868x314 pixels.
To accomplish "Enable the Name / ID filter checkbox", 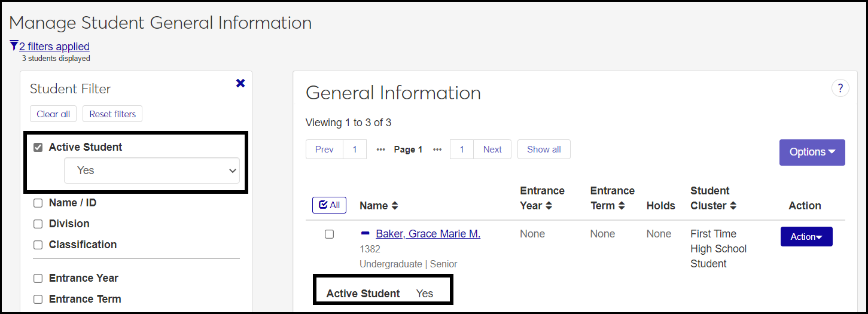I will click(38, 203).
